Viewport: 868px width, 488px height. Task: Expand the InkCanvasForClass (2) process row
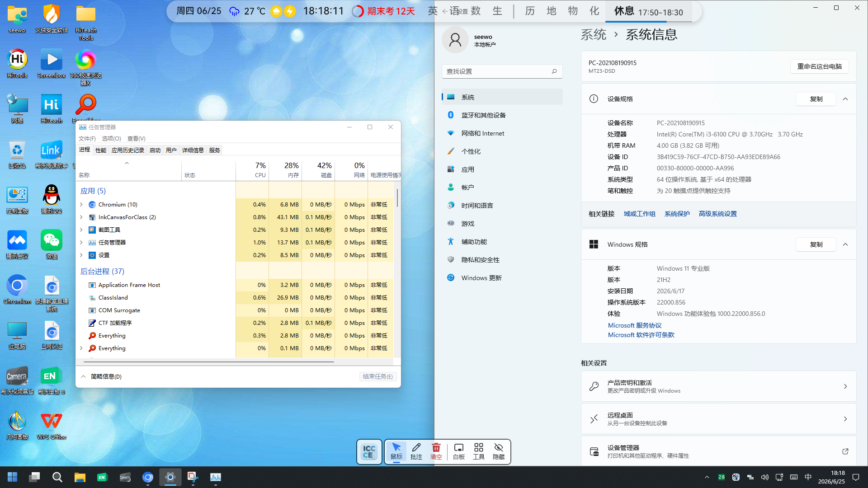click(x=81, y=217)
